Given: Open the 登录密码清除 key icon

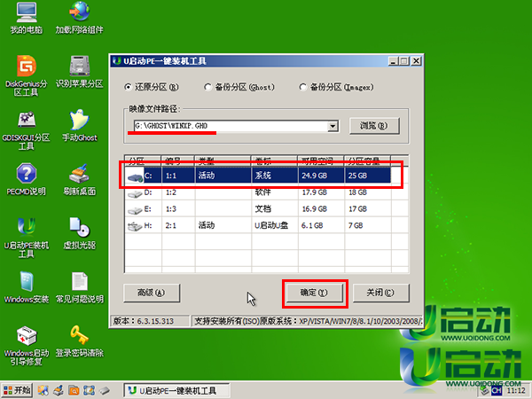Looking at the screenshot, I should [80, 341].
